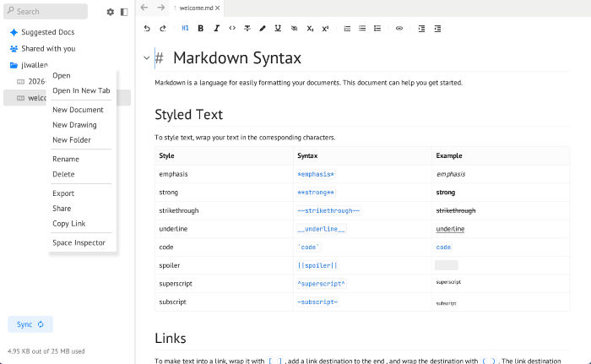Collapse the jlwallen folder

14,64
